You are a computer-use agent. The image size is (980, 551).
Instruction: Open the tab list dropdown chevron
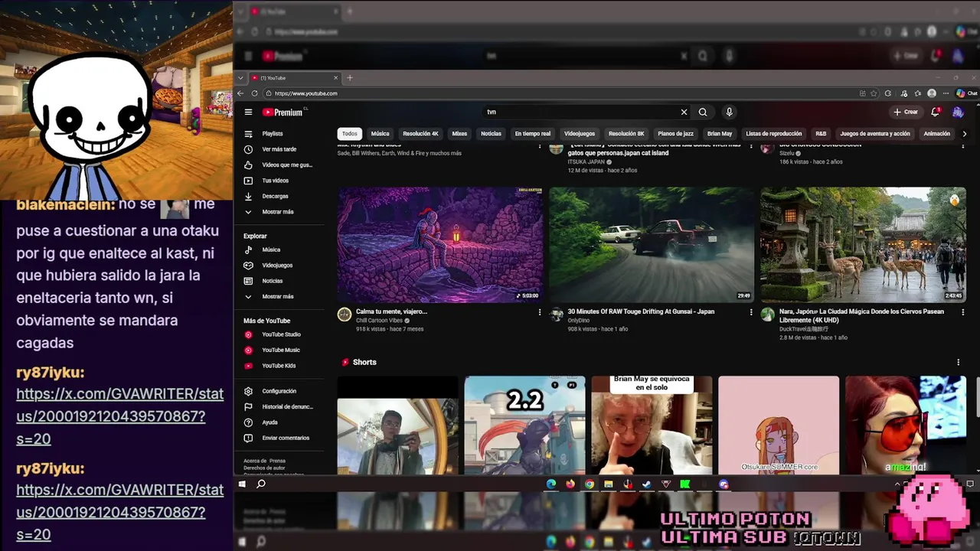(241, 78)
